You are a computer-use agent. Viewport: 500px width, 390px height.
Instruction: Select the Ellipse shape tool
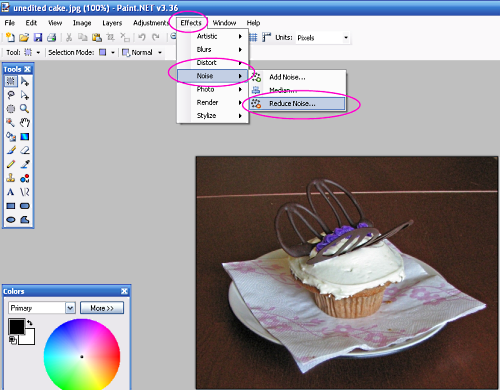pyautogui.click(x=11, y=220)
